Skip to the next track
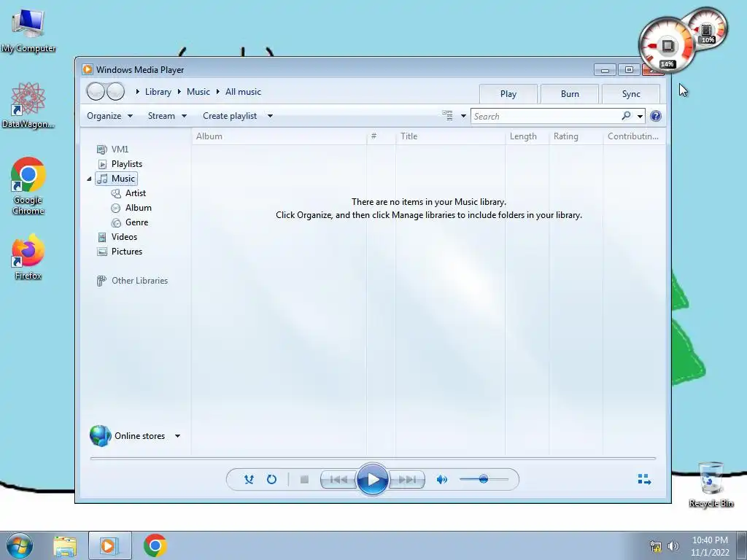Image resolution: width=747 pixels, height=560 pixels. (x=407, y=480)
